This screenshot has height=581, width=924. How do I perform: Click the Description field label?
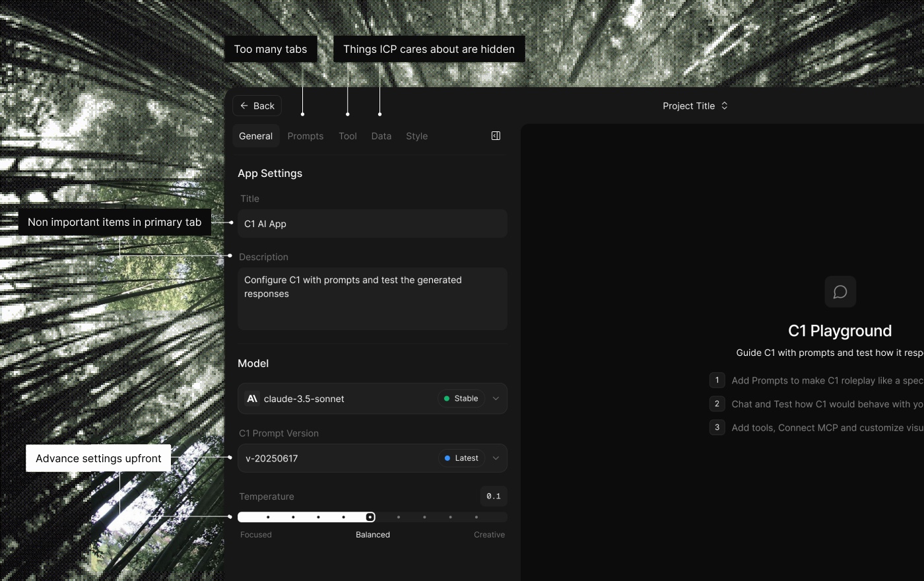click(x=263, y=257)
